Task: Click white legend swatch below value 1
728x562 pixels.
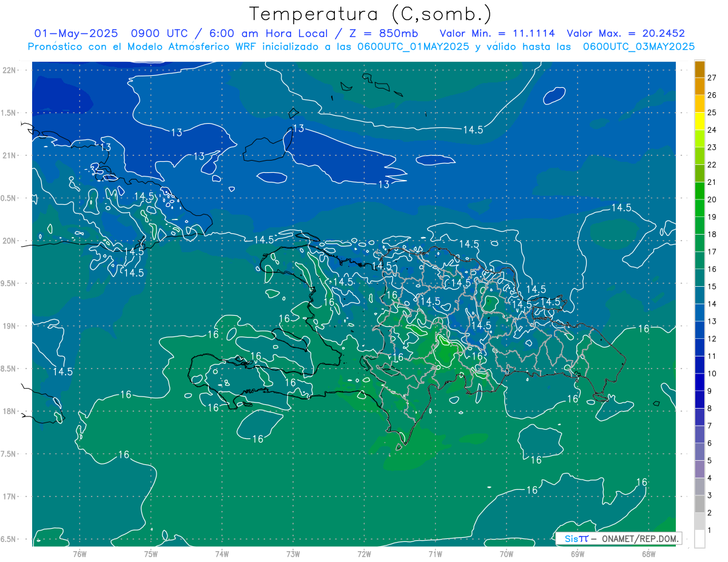Action: click(699, 539)
